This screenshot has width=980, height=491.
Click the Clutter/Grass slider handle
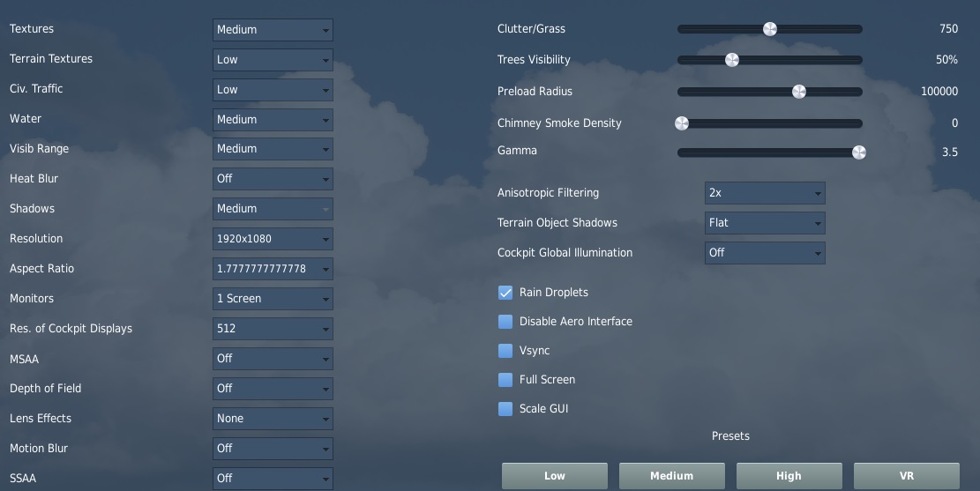(x=770, y=29)
